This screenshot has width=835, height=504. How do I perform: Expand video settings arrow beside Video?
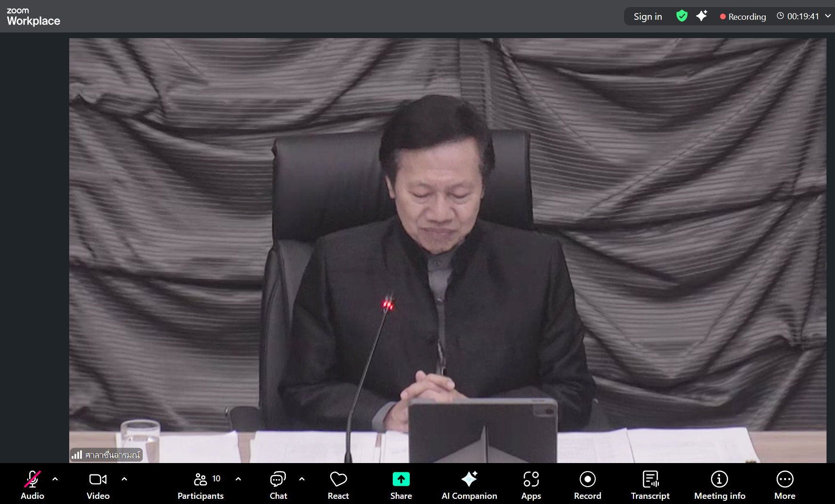point(124,479)
